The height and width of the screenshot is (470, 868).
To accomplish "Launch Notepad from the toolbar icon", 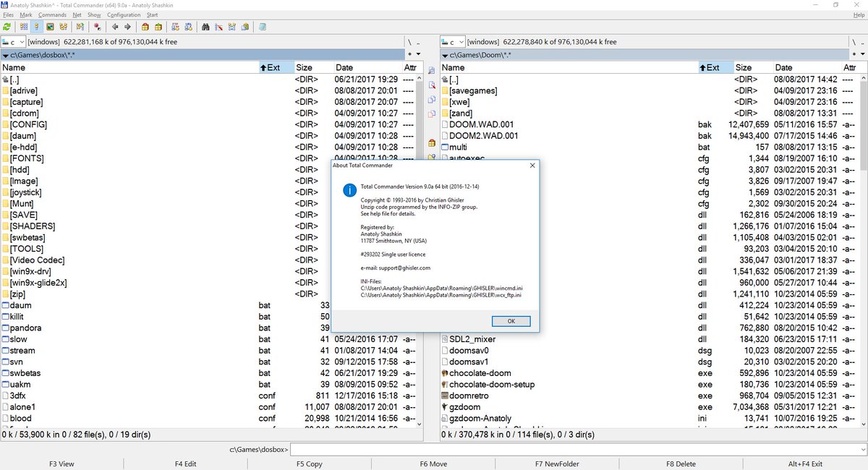I will click(262, 27).
